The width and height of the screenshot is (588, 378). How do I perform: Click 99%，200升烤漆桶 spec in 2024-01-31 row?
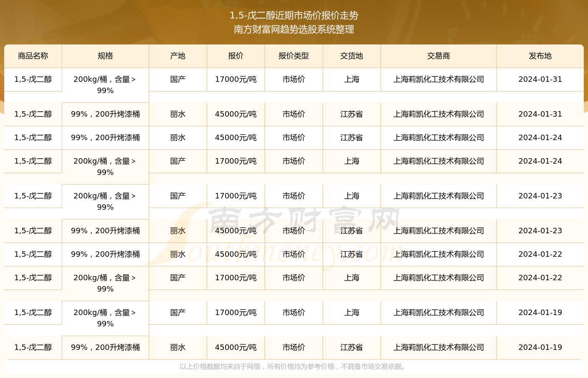[x=105, y=114]
